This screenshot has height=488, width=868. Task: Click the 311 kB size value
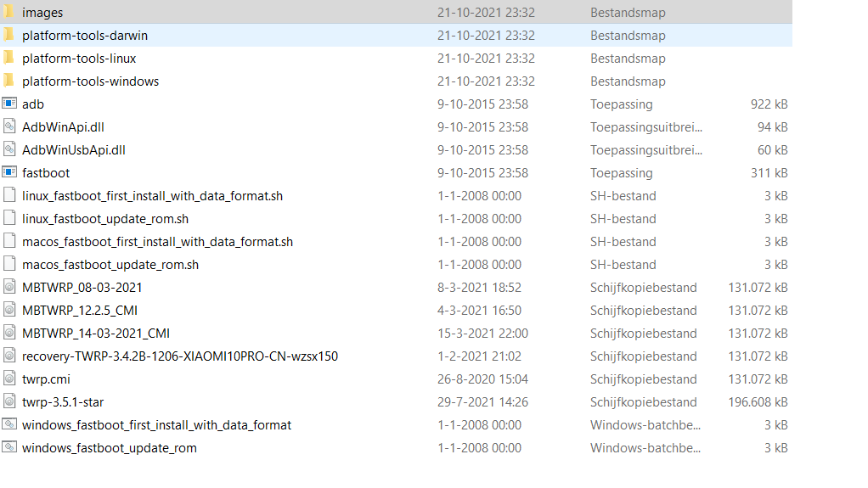[769, 172]
